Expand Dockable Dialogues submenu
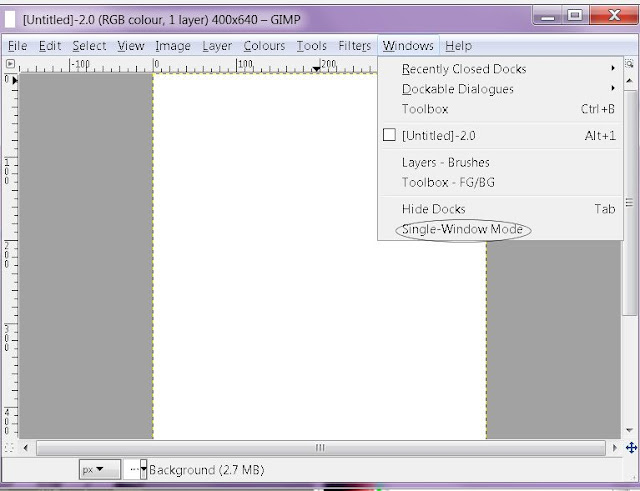The height and width of the screenshot is (491, 640). pos(501,89)
